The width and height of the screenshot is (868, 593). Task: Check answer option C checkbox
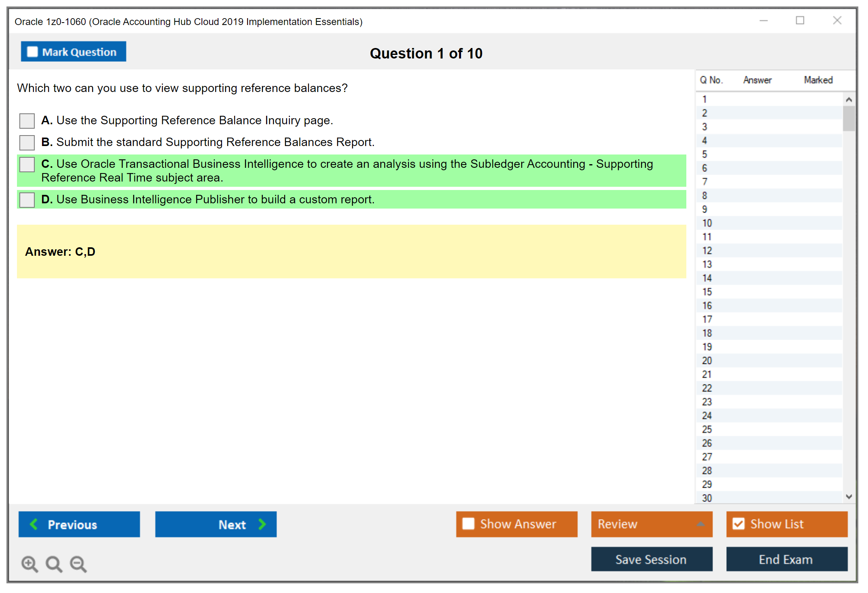(x=26, y=164)
